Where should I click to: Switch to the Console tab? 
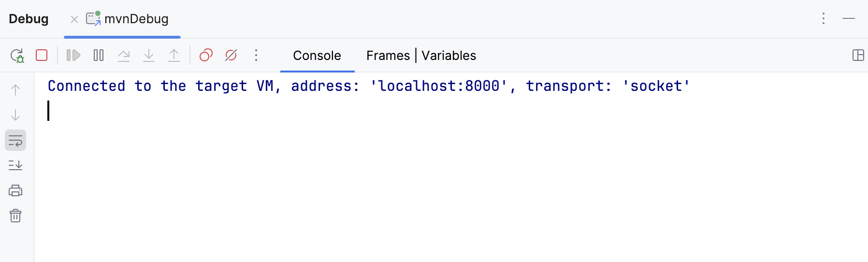tap(317, 56)
